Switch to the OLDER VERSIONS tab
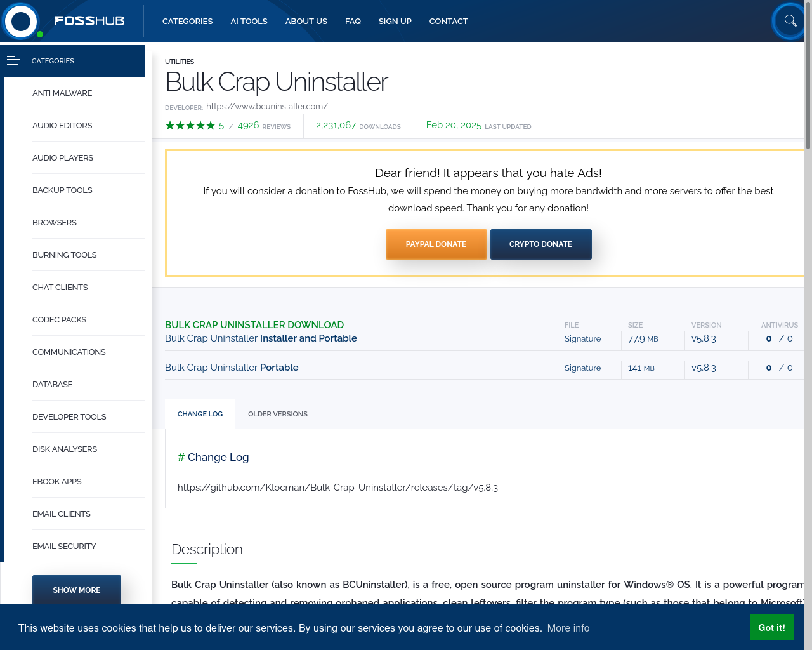This screenshot has height=650, width=812. (278, 414)
